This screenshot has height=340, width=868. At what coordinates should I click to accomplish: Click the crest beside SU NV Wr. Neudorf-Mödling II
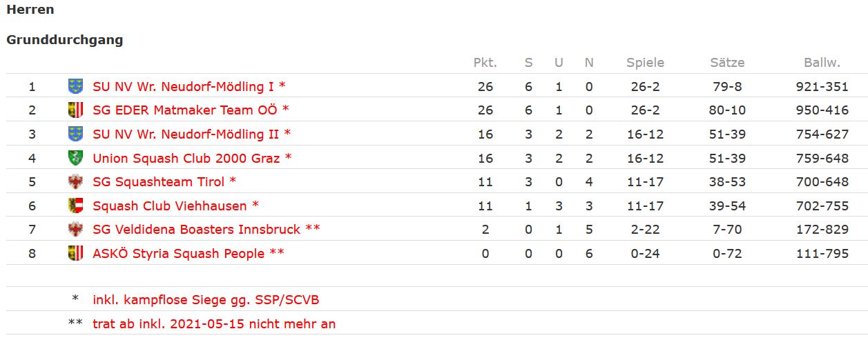pos(75,134)
